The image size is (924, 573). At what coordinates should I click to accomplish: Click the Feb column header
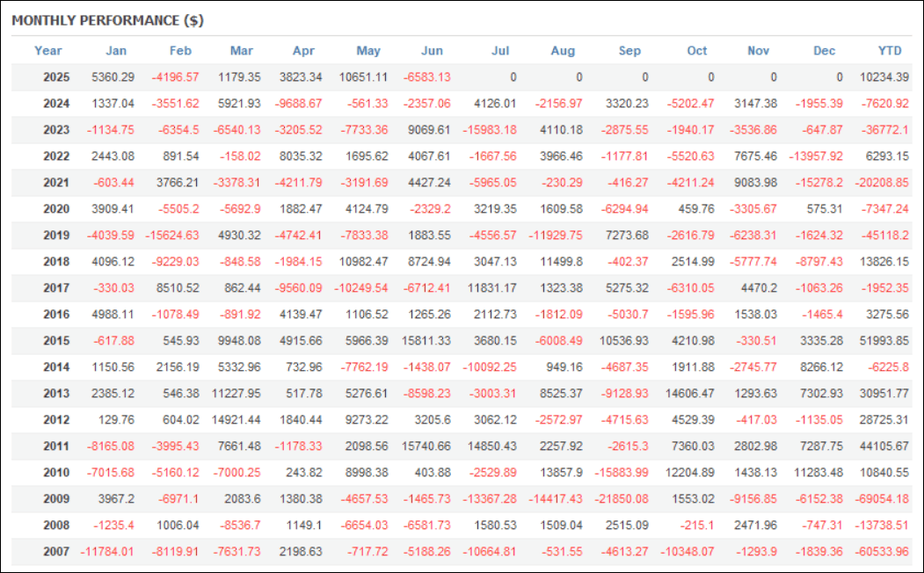tap(180, 51)
